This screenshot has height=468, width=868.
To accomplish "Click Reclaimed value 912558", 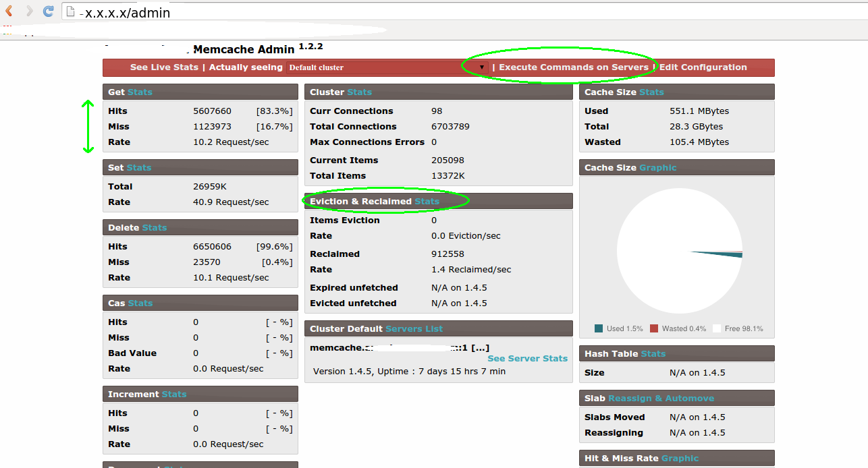I will [447, 254].
